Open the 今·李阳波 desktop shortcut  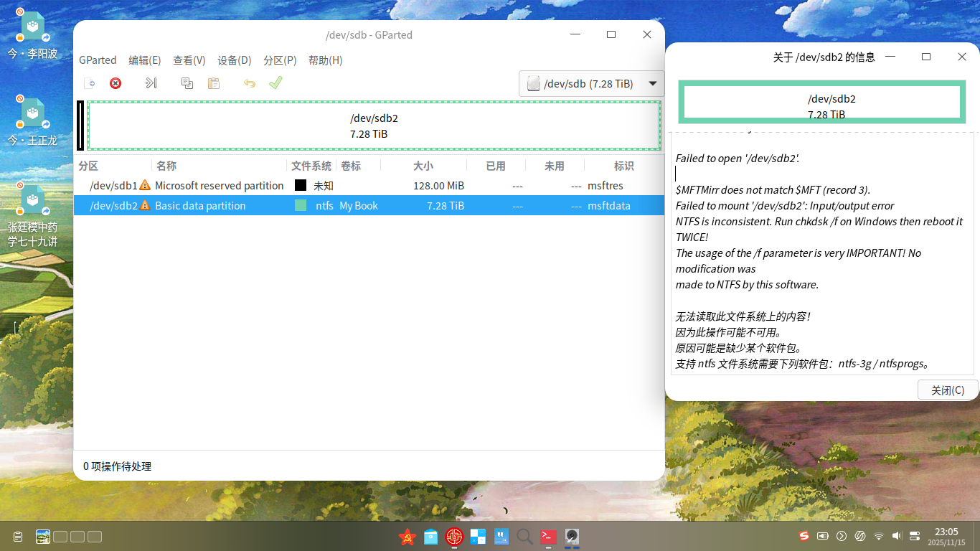(x=32, y=35)
